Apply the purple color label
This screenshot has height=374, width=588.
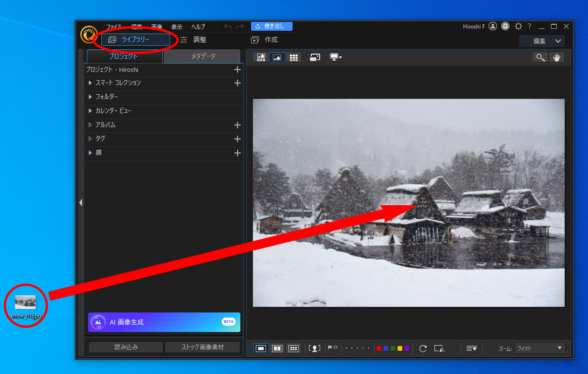click(x=407, y=348)
